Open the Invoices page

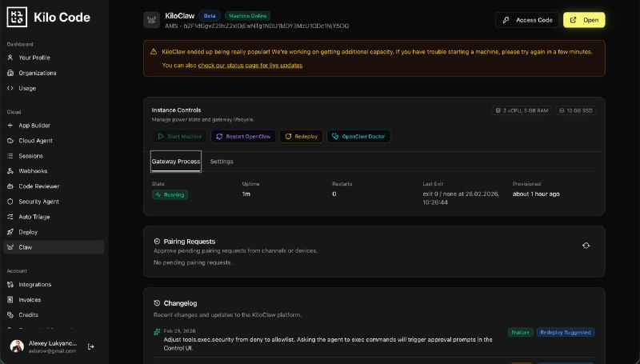(30, 299)
